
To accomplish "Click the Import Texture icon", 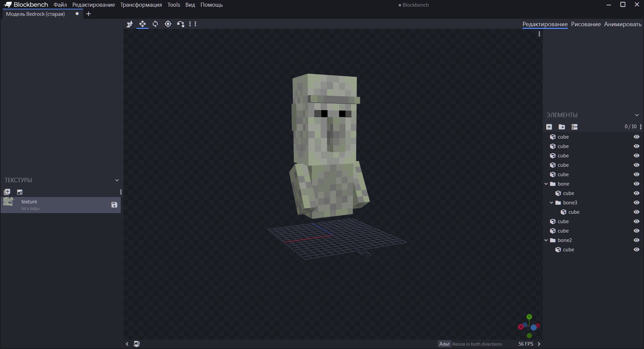I will point(7,192).
